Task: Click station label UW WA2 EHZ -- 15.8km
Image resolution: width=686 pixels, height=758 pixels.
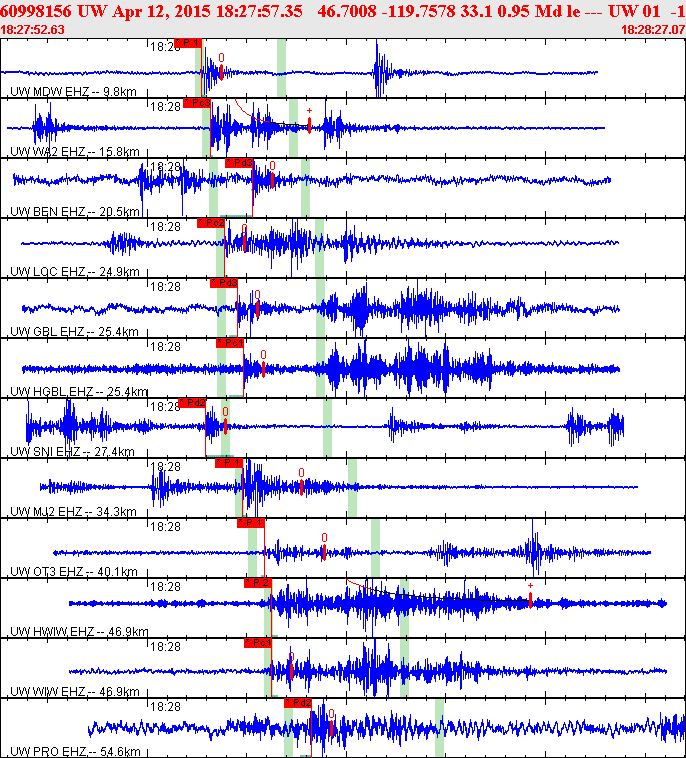Action: tap(75, 151)
